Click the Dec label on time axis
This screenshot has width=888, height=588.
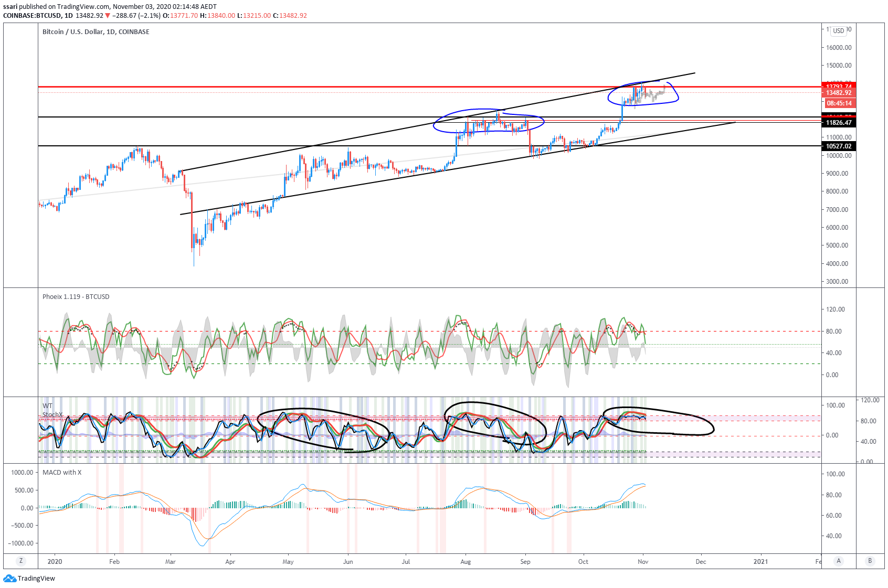[701, 561]
